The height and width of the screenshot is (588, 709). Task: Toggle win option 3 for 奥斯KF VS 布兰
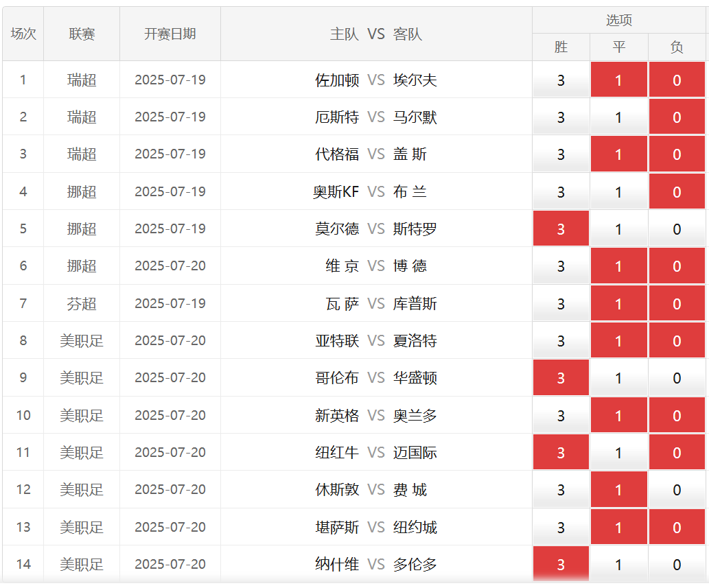tap(561, 191)
